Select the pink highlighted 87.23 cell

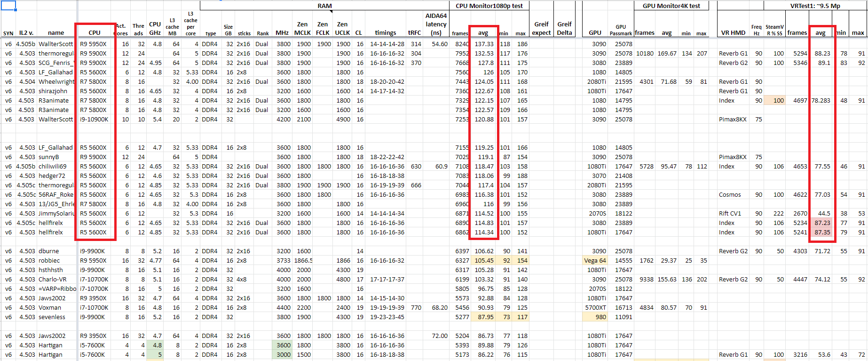tap(822, 223)
